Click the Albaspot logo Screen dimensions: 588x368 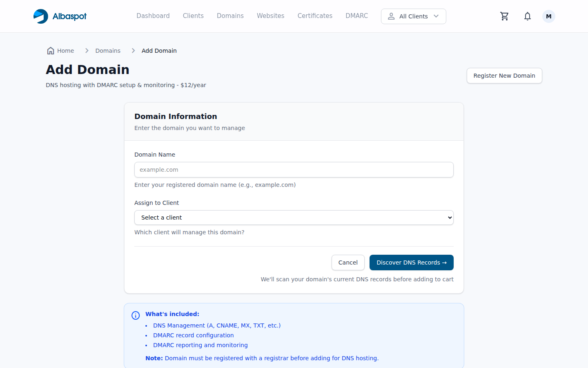pos(60,16)
